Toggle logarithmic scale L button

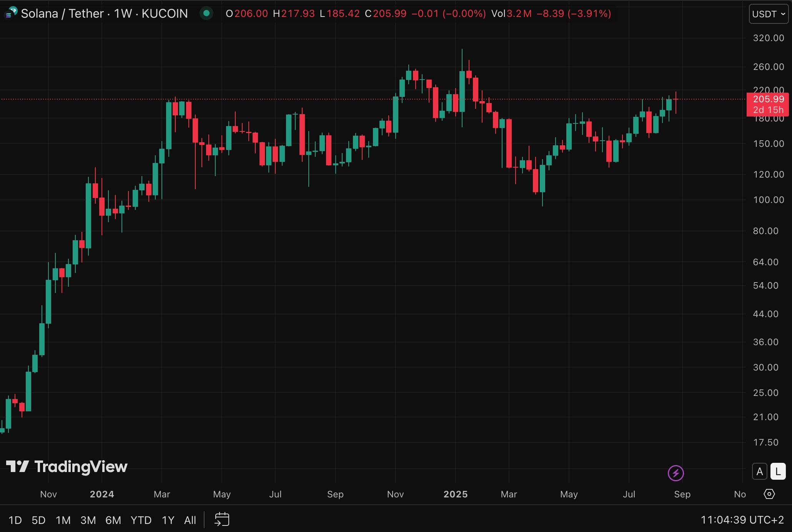(778, 471)
